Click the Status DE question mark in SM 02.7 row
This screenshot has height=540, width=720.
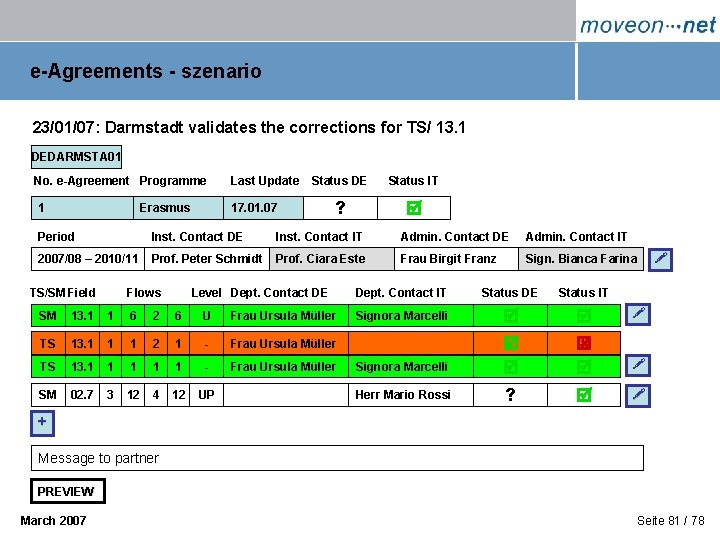click(510, 394)
